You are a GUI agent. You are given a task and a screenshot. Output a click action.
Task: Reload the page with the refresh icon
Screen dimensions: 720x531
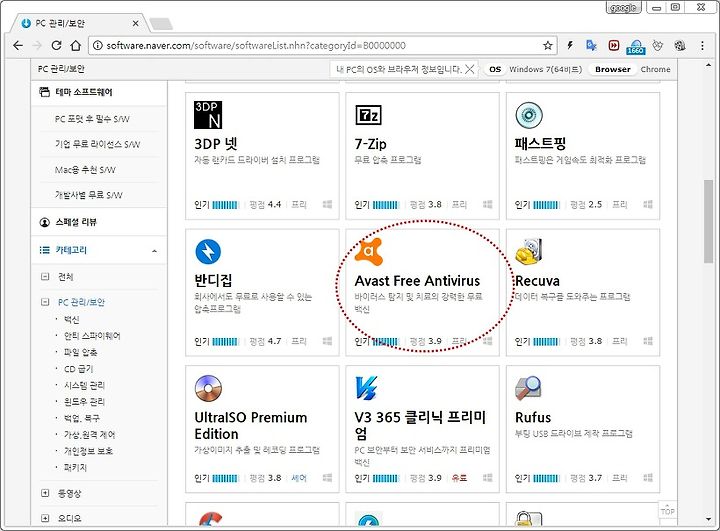tap(56, 45)
